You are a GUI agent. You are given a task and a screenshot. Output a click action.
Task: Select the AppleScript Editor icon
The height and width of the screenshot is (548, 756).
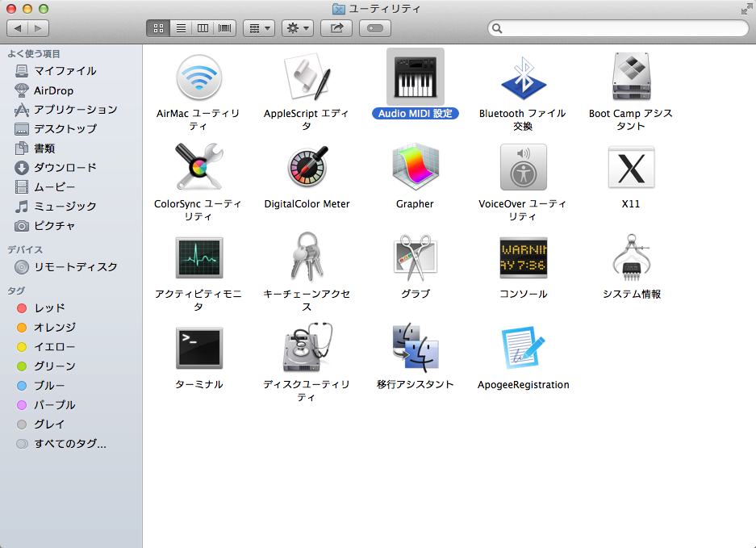click(x=307, y=77)
